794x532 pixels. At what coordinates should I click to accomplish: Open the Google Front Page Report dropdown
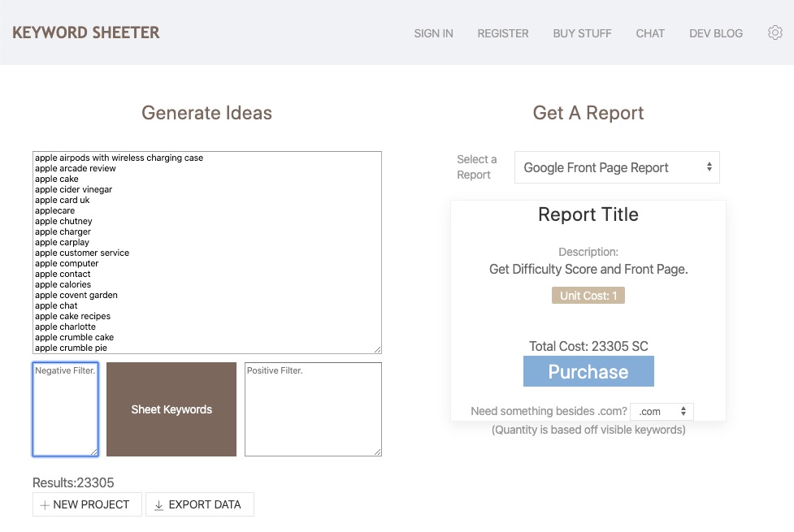[x=617, y=167]
